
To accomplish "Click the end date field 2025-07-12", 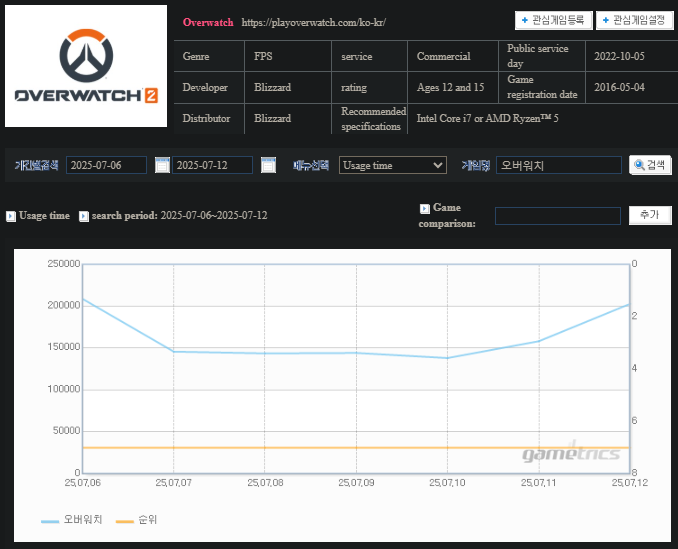I will coord(212,165).
